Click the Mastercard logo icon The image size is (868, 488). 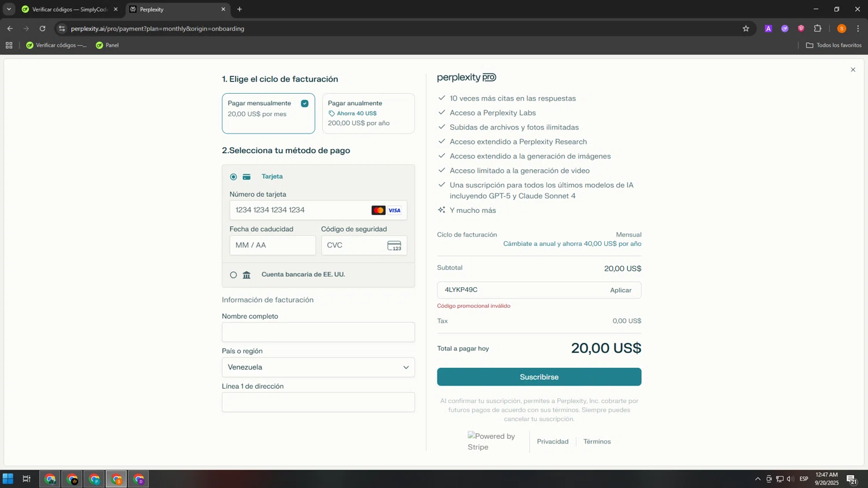(378, 210)
